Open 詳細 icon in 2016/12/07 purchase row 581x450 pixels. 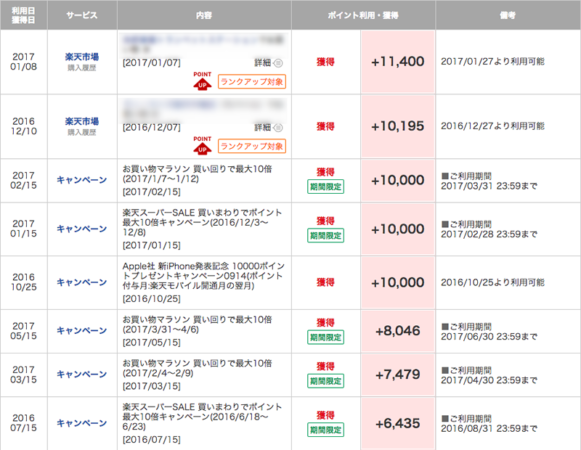point(278,128)
